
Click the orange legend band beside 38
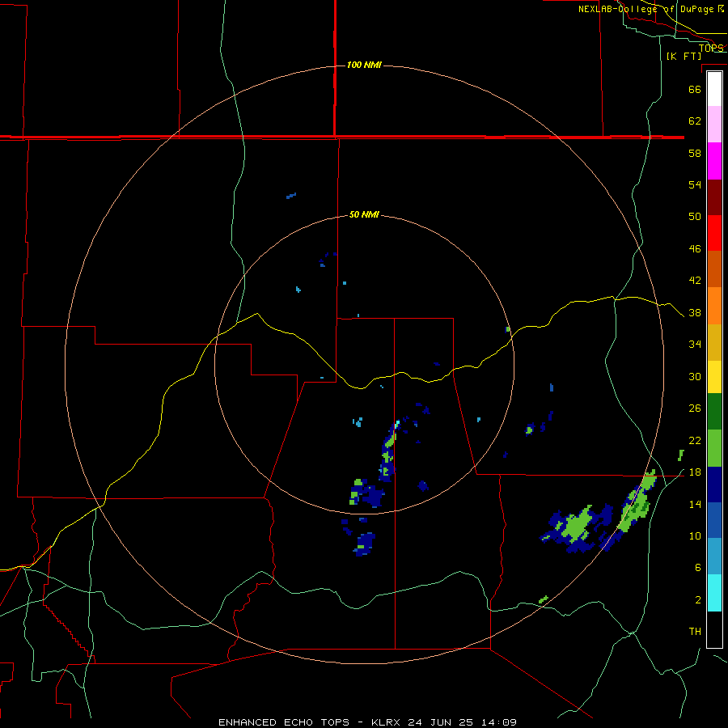[714, 306]
